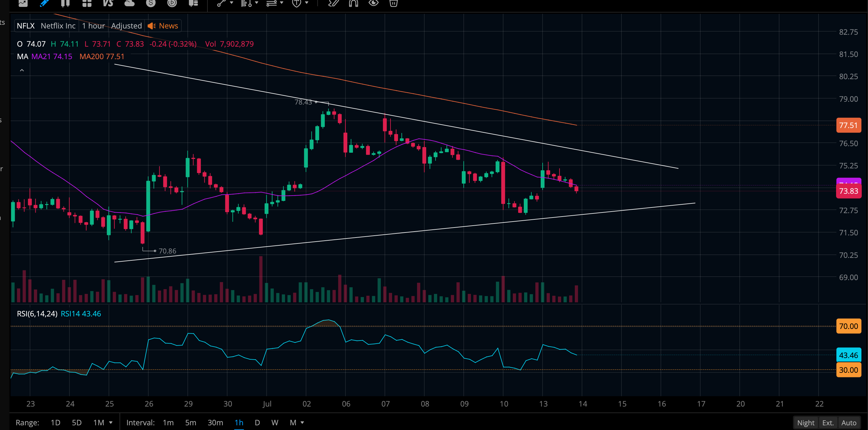Click the RSI14 43.46 value label
Image resolution: width=868 pixels, height=430 pixels.
pyautogui.click(x=81, y=314)
